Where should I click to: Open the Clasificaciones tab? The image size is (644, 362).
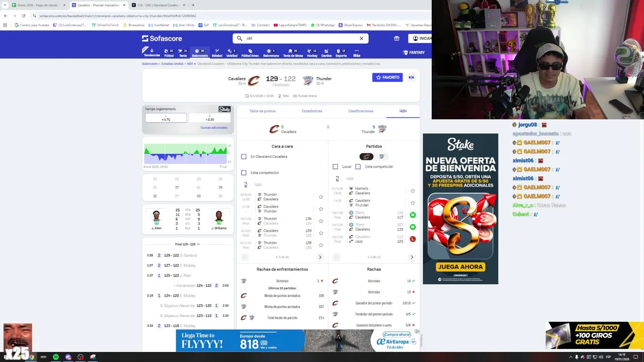(x=361, y=111)
